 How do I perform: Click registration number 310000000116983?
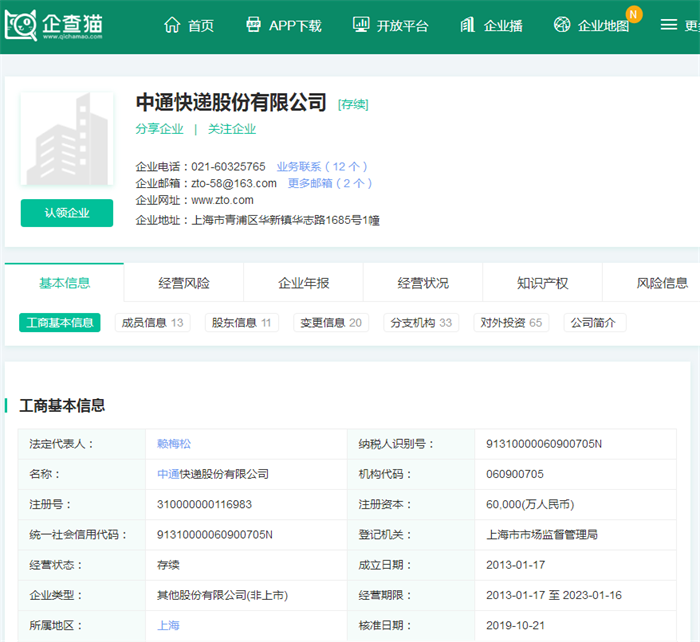pos(204,504)
